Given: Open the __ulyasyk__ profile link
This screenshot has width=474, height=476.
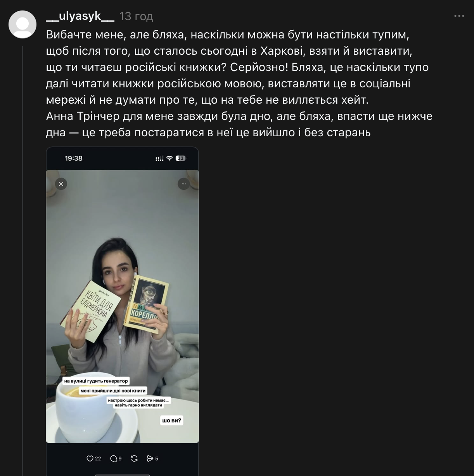Looking at the screenshot, I should click(80, 16).
